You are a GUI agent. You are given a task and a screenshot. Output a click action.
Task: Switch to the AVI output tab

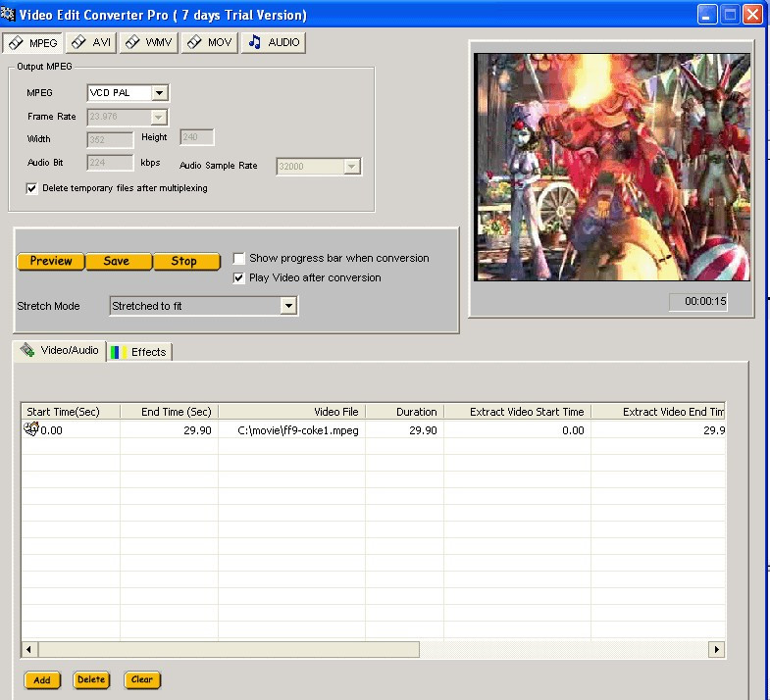point(91,43)
